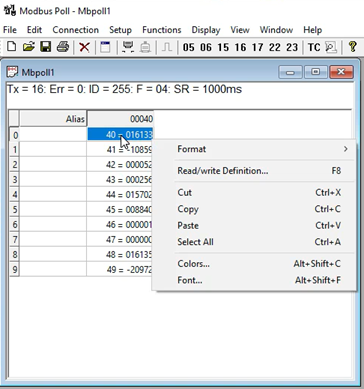Viewport: 364px width, 389px height.
Task: Click the Print icon in toolbar
Action: coord(63,47)
